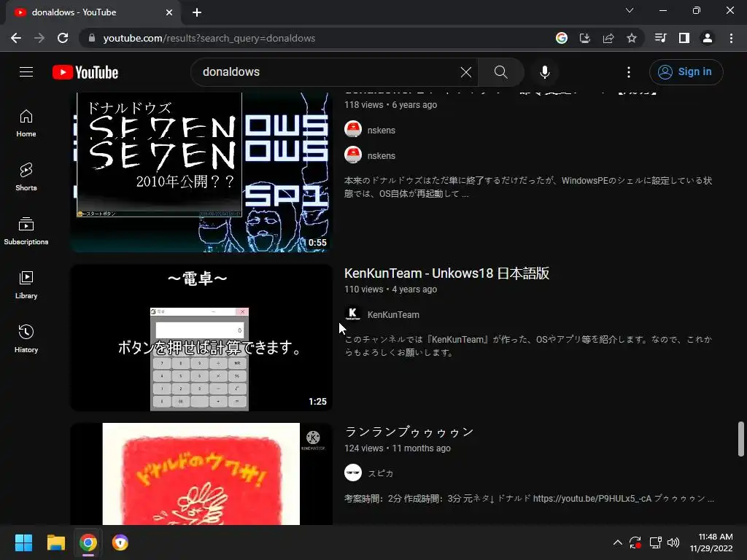Click the page vertical scrollbar thumb

[741, 438]
